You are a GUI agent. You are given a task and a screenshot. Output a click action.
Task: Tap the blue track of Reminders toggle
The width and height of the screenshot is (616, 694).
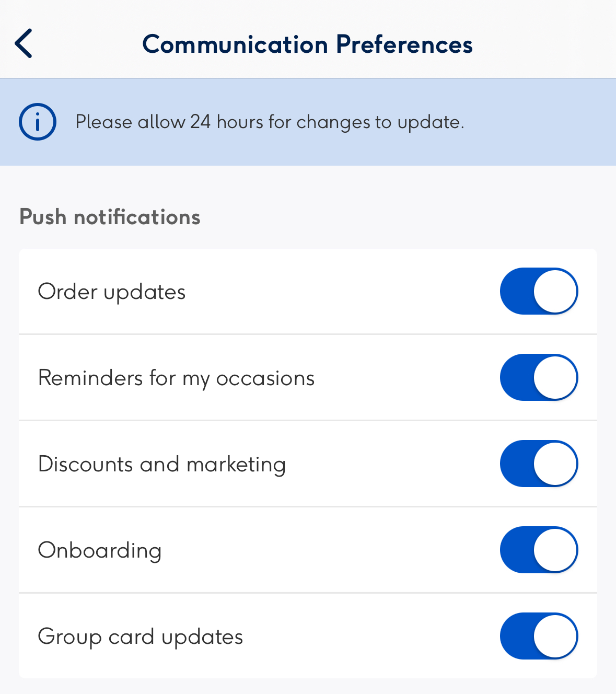click(516, 377)
